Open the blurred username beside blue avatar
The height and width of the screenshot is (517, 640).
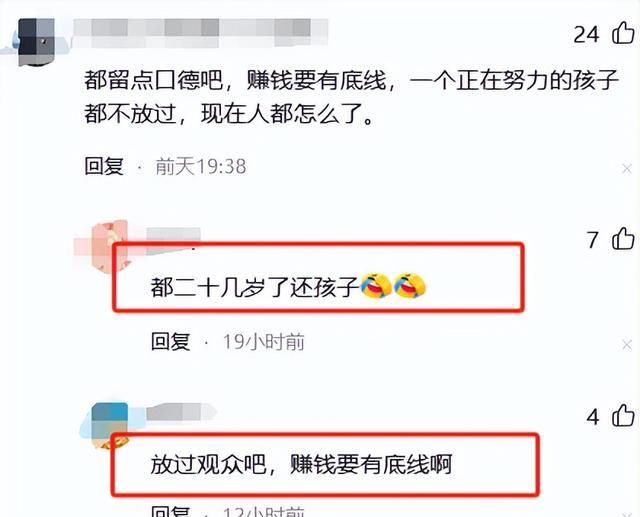tap(181, 412)
